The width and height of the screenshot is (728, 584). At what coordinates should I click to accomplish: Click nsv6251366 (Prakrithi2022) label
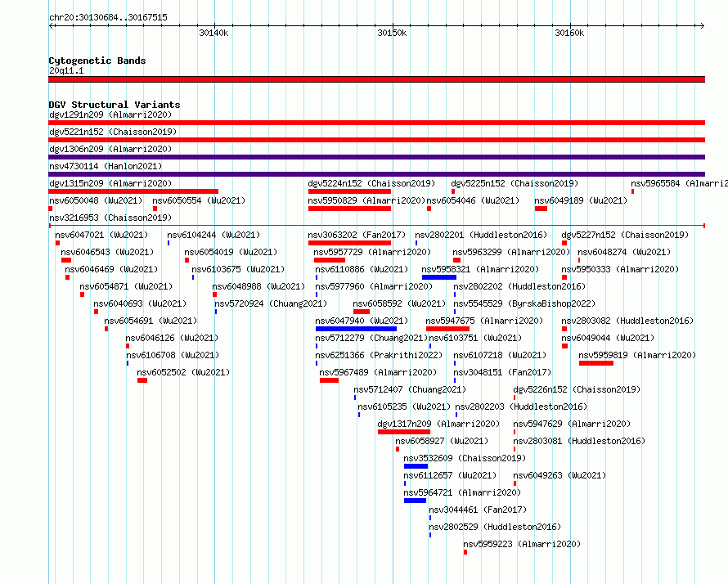pos(379,355)
